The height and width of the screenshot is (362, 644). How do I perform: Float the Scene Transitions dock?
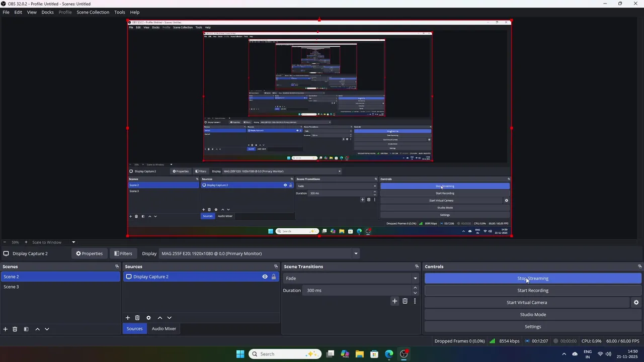coord(417,266)
